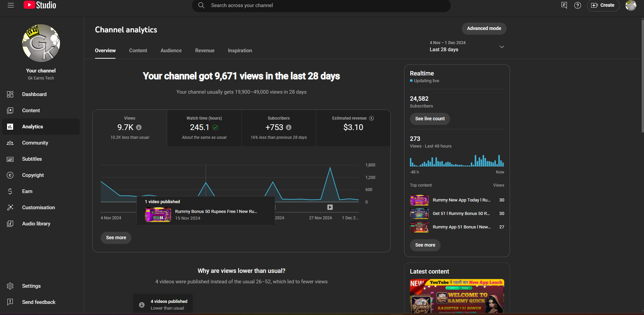The width and height of the screenshot is (644, 315).
Task: Select the Estimated revenue card
Action: click(x=353, y=128)
